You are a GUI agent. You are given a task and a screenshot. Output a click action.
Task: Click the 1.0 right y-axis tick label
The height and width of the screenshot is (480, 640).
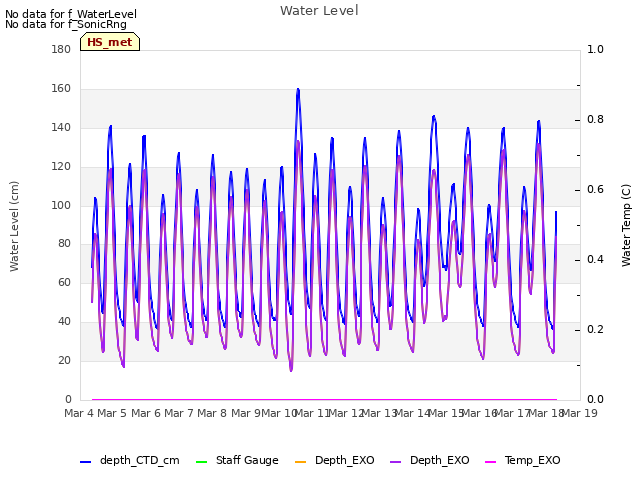click(595, 49)
